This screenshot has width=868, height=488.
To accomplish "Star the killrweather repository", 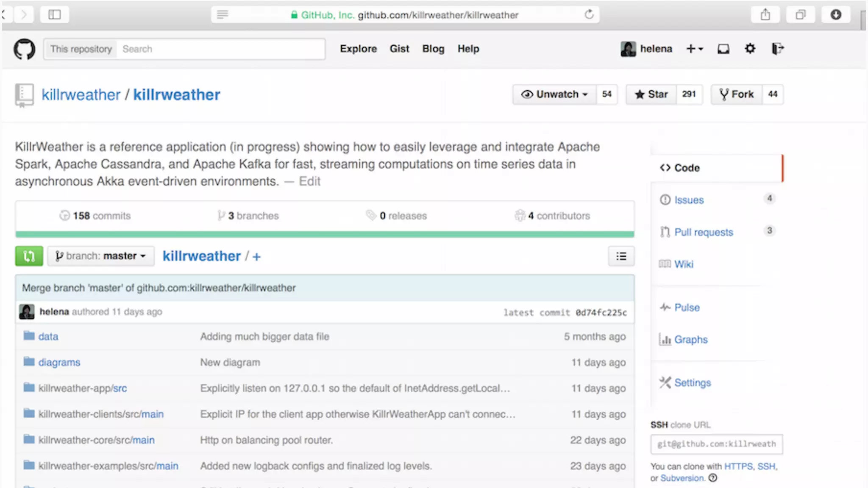I will (651, 94).
